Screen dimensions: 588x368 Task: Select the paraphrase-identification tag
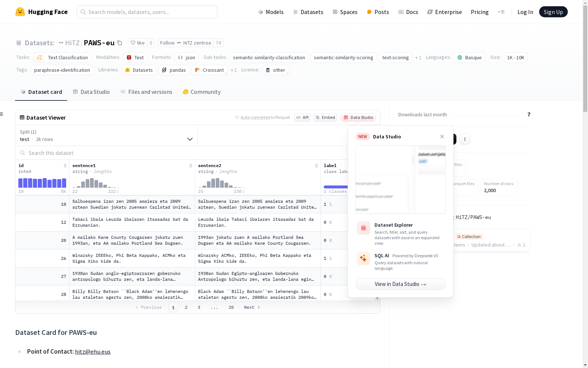pos(62,70)
